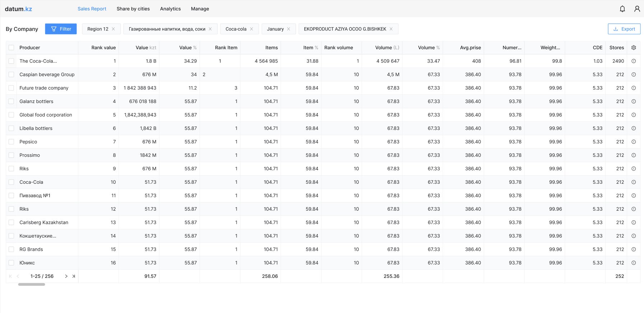644x313 pixels.
Task: Remove EKOPRODUCT AZIYA filter chip
Action: point(391,29)
